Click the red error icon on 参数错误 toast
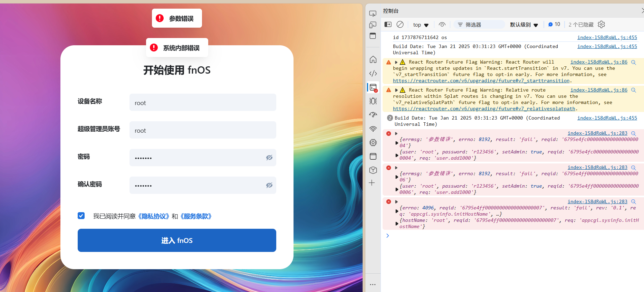The width and height of the screenshot is (644, 292). pos(160,18)
